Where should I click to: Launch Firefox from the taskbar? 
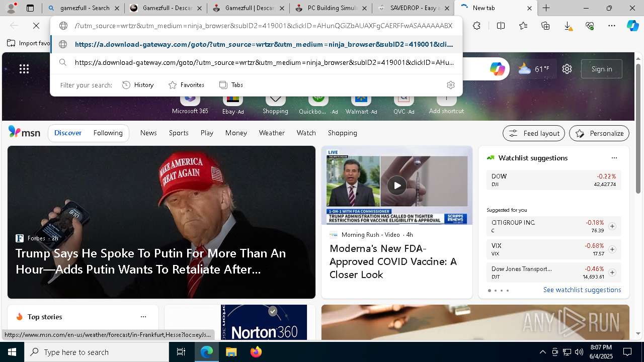[x=256, y=352]
